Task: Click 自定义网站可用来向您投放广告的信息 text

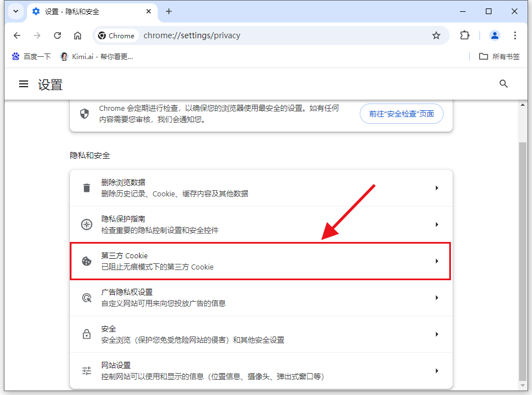Action: 163,304
